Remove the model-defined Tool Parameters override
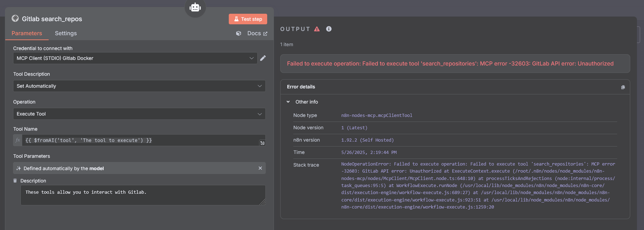The width and height of the screenshot is (644, 230). [x=260, y=168]
